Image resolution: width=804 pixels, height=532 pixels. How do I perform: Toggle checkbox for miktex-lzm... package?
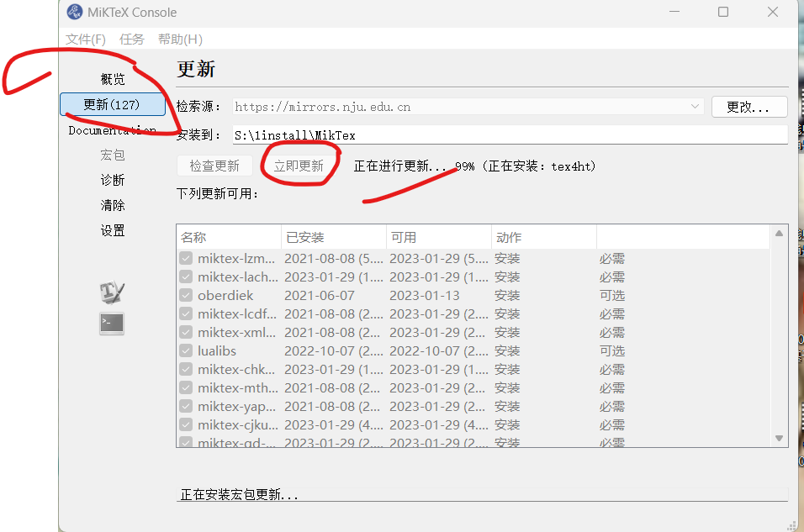pyautogui.click(x=186, y=258)
